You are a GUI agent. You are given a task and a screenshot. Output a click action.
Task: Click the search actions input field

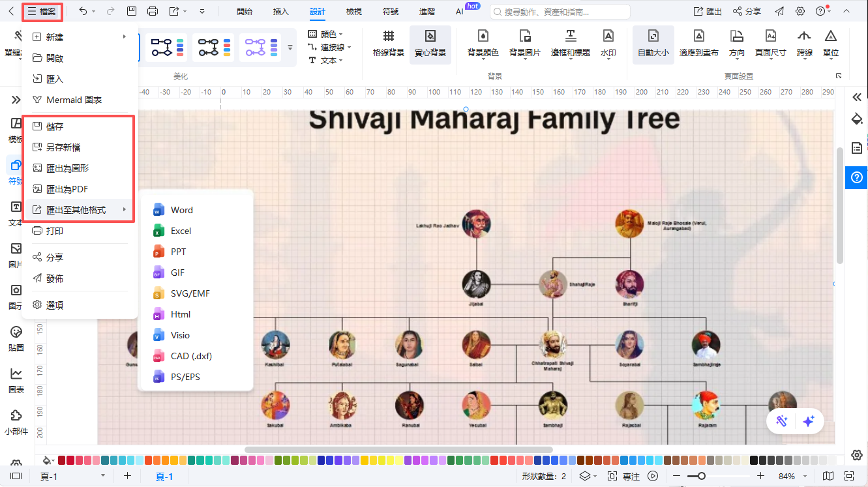click(x=561, y=12)
